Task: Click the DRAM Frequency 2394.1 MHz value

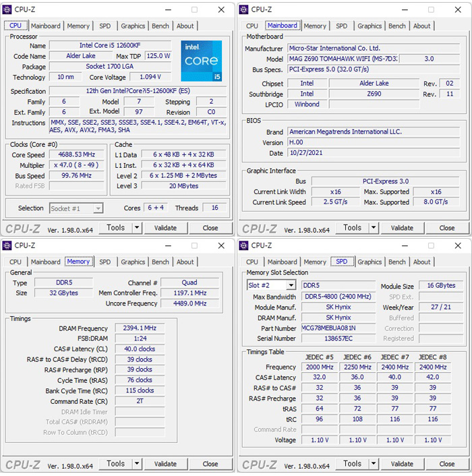Action: 140,328
